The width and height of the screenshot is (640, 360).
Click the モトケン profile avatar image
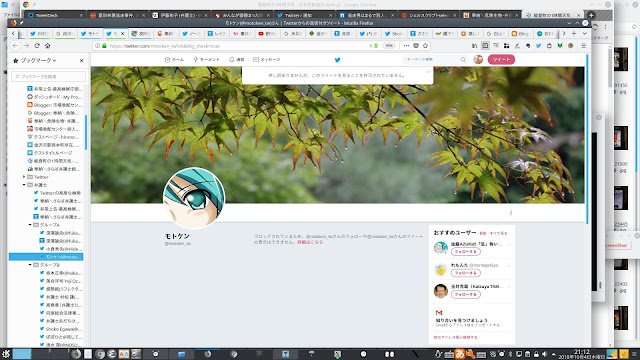pos(194,198)
